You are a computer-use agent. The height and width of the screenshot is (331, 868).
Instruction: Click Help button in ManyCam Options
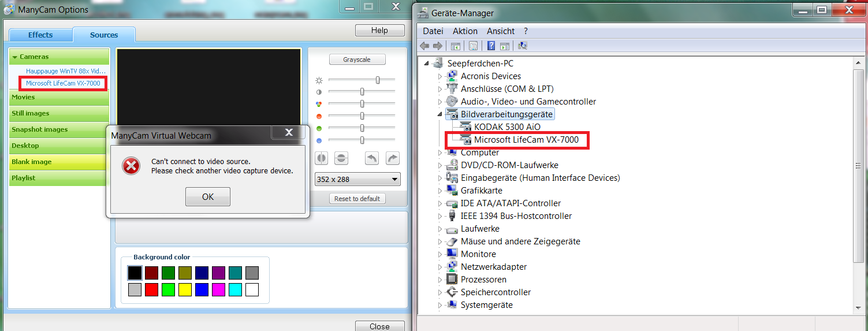tap(379, 31)
